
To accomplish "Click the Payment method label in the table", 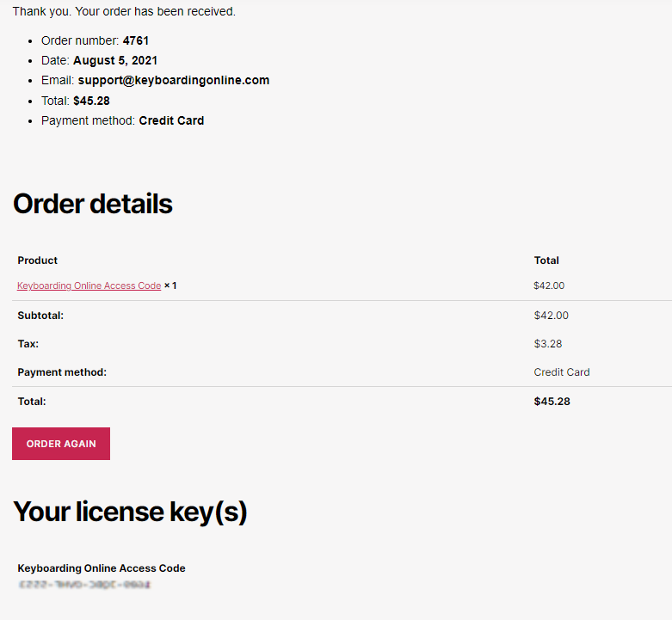I will point(62,372).
